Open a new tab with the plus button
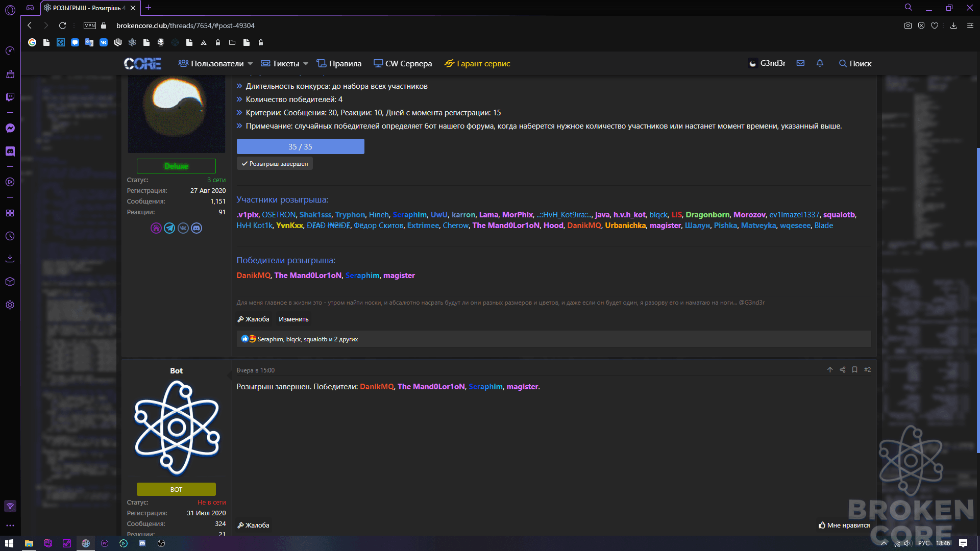Viewport: 980px width, 551px height. (148, 8)
